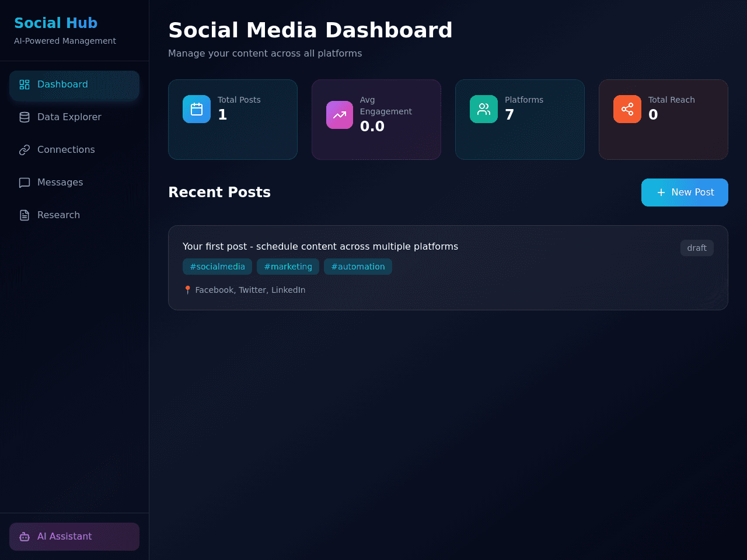Click the Messages chat bubble icon
The image size is (747, 560).
pyautogui.click(x=25, y=183)
